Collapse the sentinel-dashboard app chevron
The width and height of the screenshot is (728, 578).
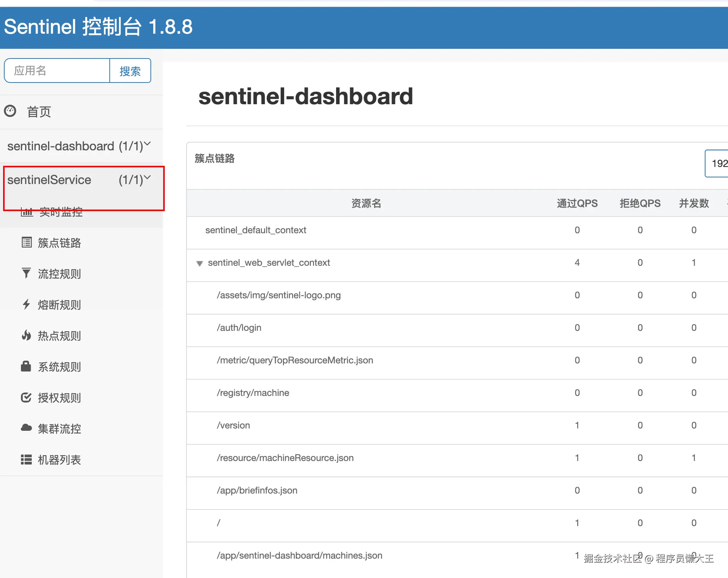point(147,144)
